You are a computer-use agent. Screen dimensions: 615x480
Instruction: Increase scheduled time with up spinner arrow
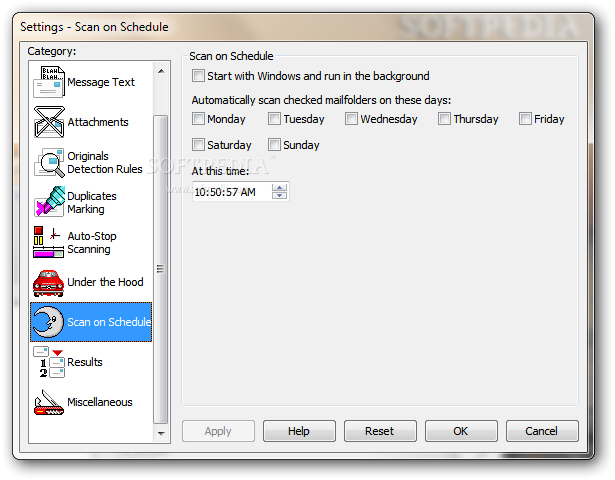coord(279,187)
